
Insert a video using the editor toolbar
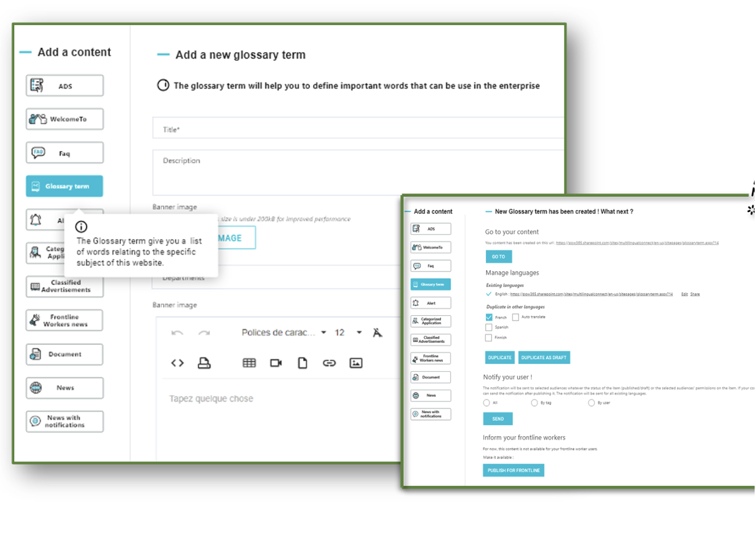[275, 363]
